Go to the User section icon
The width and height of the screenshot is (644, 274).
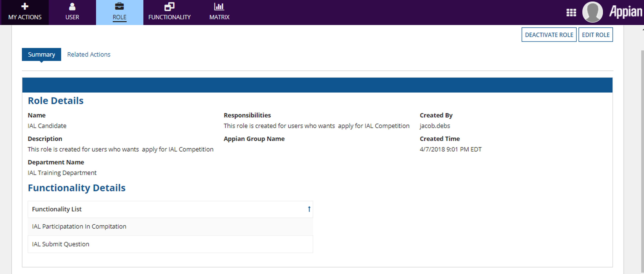(x=72, y=7)
